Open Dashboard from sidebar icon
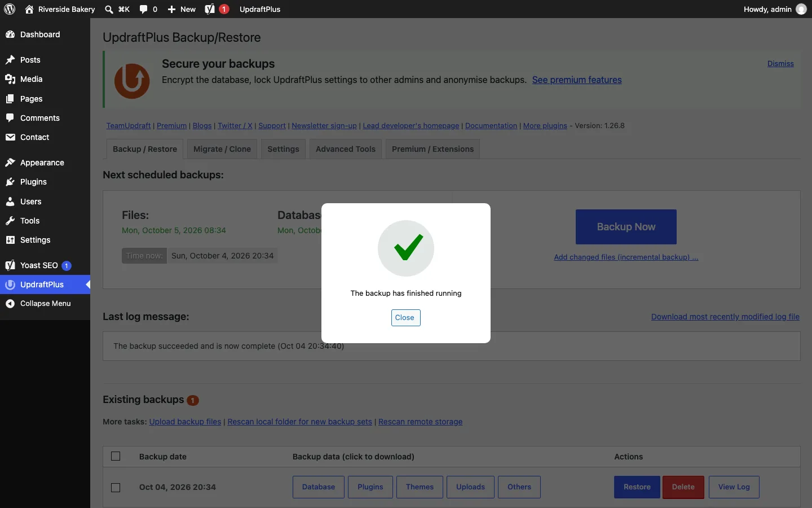Image resolution: width=812 pixels, height=508 pixels. [x=10, y=34]
